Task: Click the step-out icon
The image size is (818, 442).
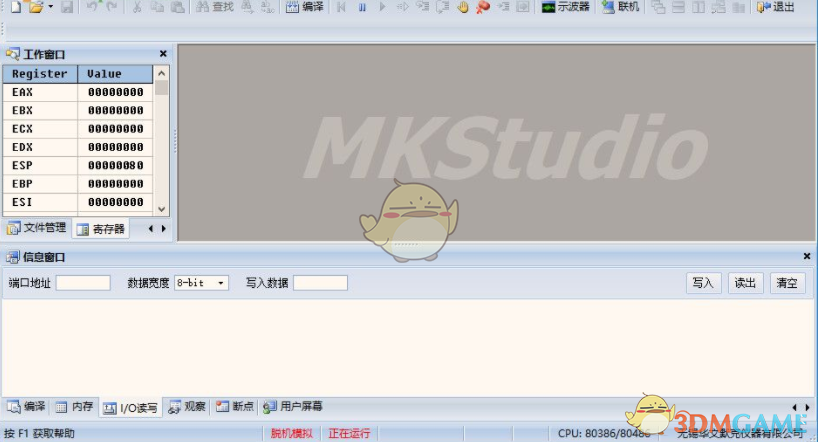Action: click(x=442, y=7)
